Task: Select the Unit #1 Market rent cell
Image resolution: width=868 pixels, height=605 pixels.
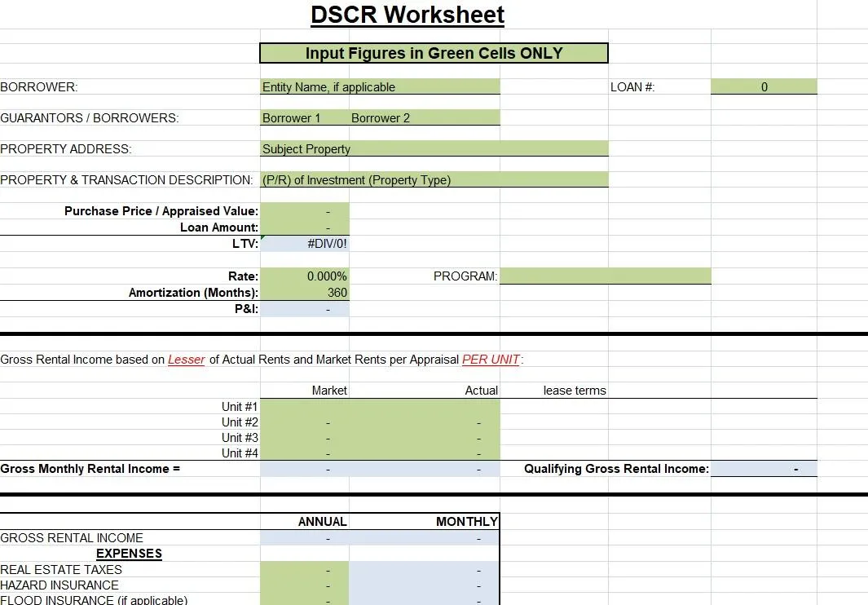Action: [305, 407]
